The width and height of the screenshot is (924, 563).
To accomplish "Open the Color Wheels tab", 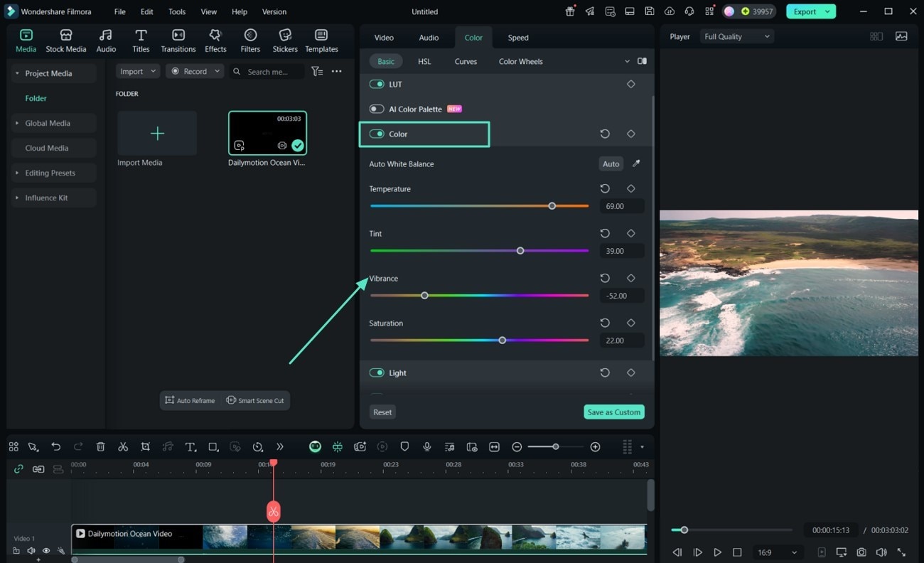I will pos(521,61).
